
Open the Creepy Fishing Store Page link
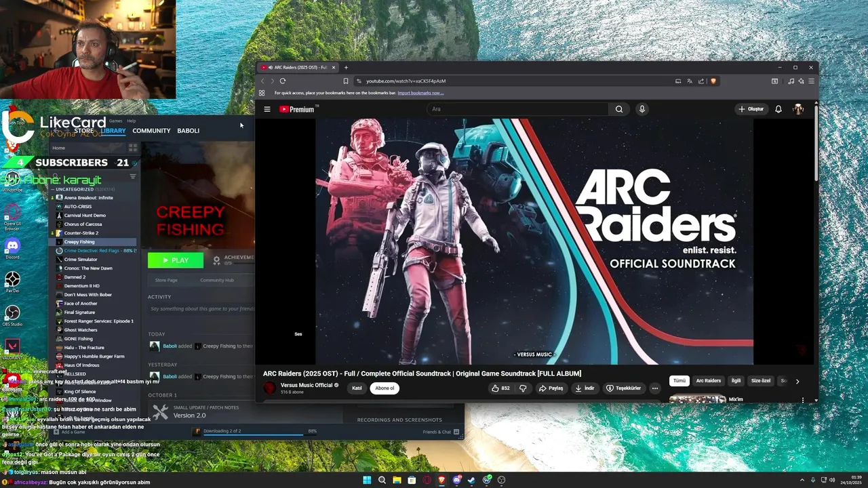tap(166, 280)
